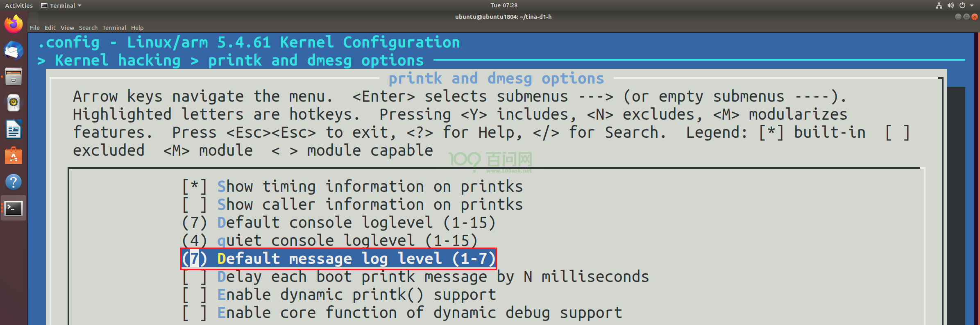This screenshot has width=980, height=325.
Task: Open the Help question mark icon
Action: click(14, 182)
